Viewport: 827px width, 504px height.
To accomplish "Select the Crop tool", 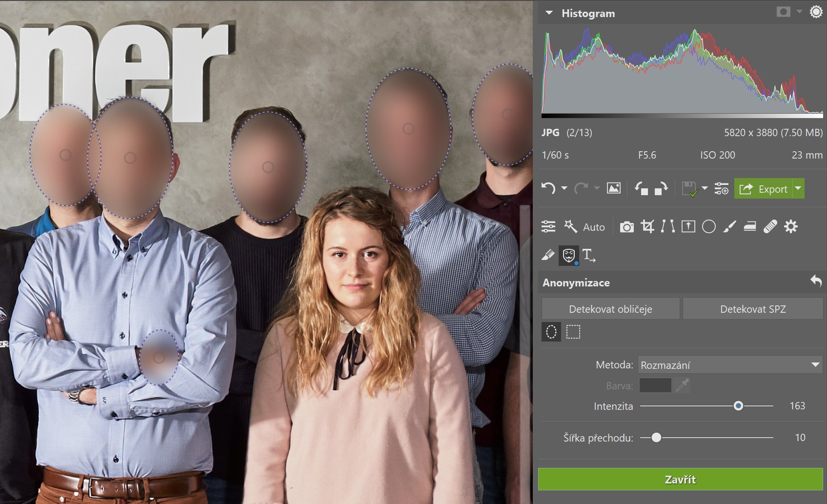I will coord(648,226).
